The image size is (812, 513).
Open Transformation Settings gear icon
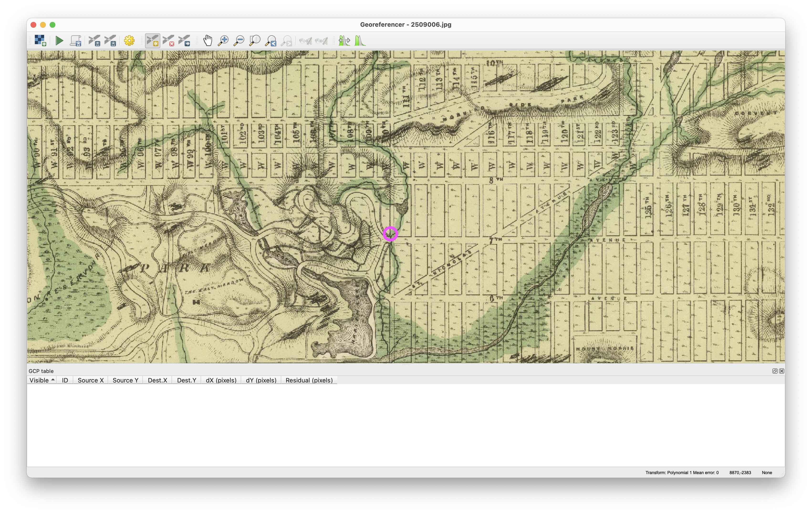click(129, 41)
